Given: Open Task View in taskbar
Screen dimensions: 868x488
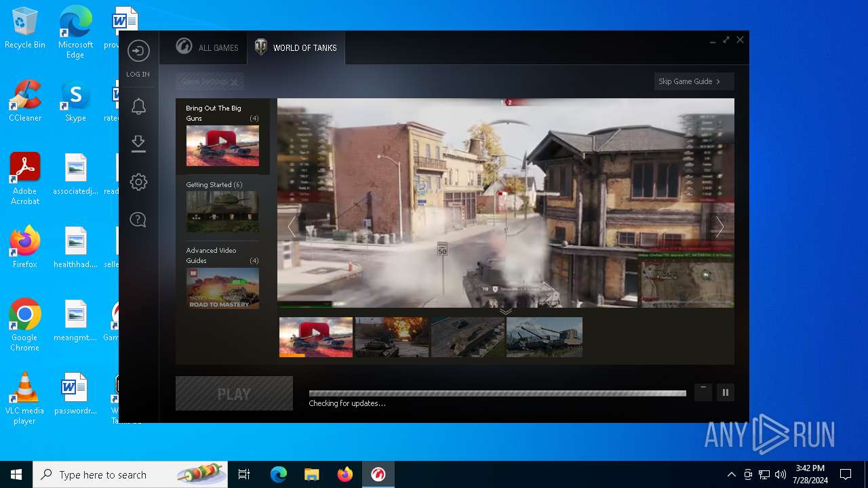Looking at the screenshot, I should click(244, 474).
